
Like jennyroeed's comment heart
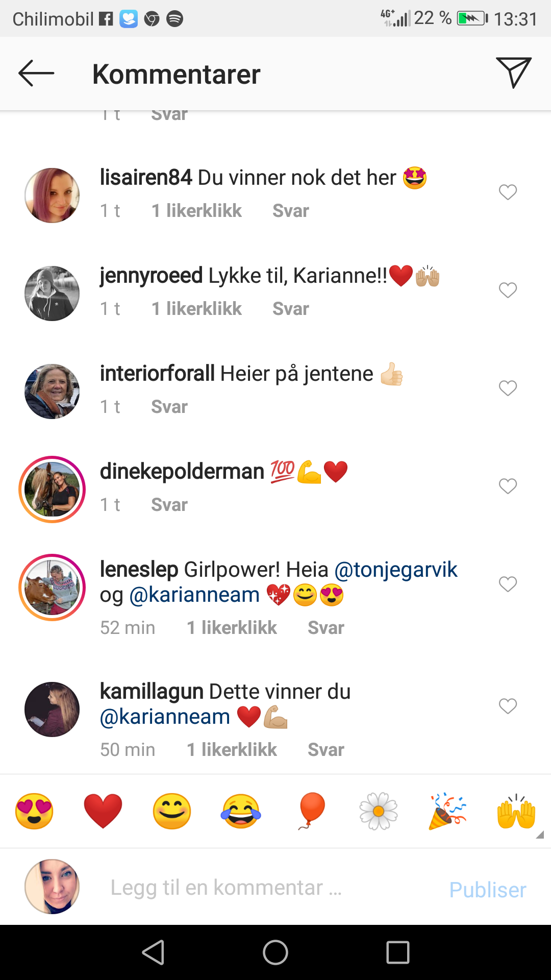tap(508, 290)
